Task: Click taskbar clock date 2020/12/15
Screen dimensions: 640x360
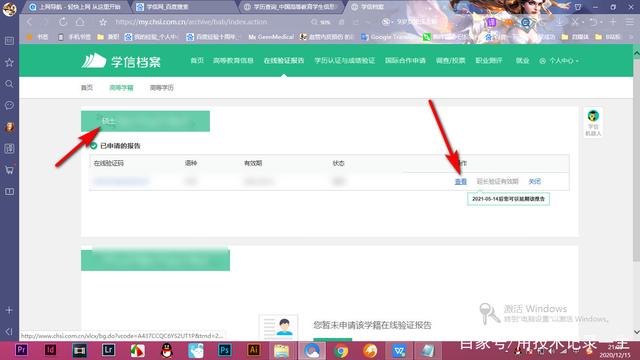Action: (615, 355)
